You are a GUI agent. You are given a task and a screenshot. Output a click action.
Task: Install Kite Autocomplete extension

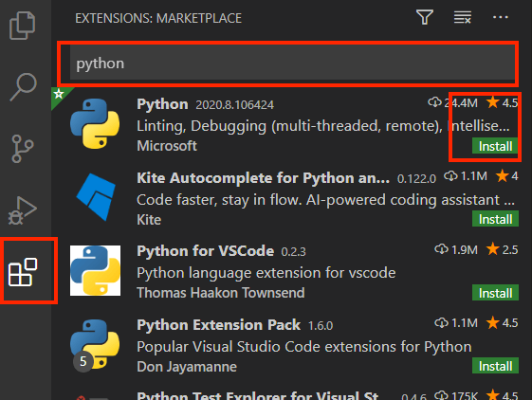tap(495, 219)
